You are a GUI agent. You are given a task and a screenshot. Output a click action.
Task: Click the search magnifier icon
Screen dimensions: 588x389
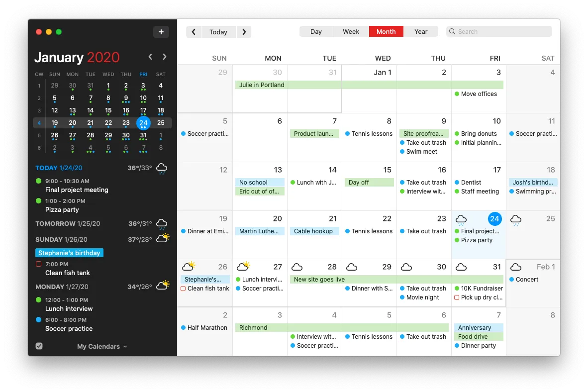click(x=452, y=31)
